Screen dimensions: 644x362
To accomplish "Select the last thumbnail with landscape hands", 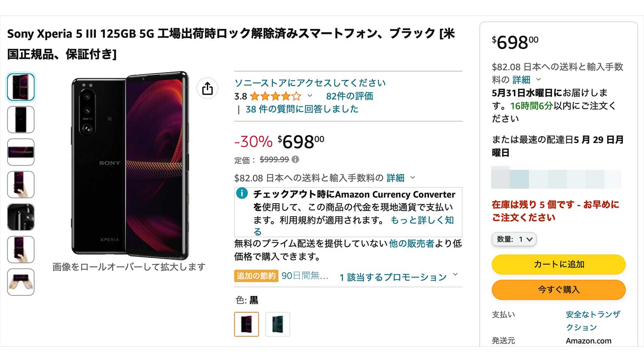I will (x=21, y=282).
